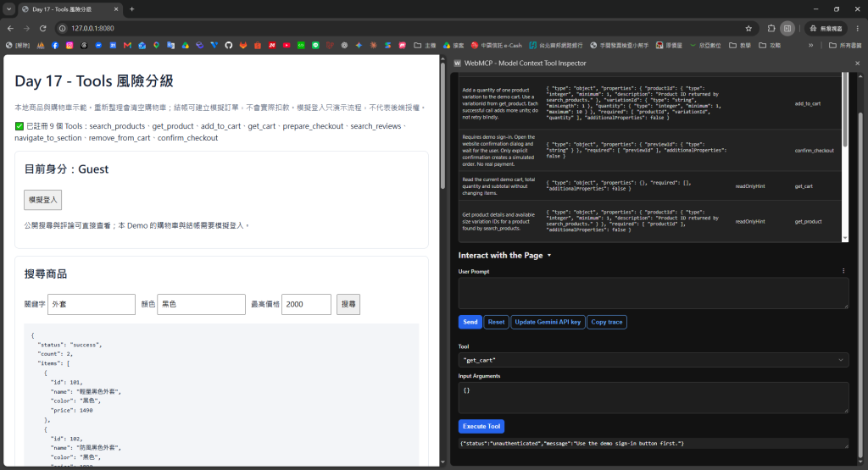Image resolution: width=868 pixels, height=470 pixels.
Task: Click the 搜尋 product search button
Action: (348, 304)
